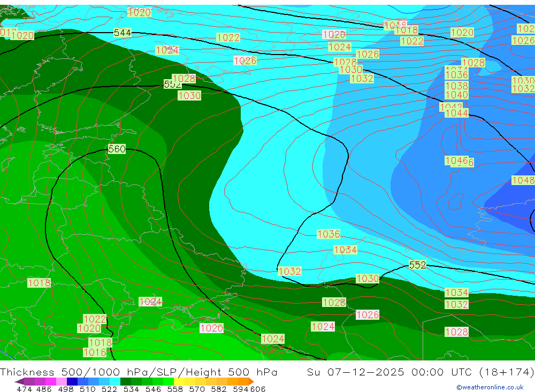Click the yellow legend swatch above 558
The width and height of the screenshot is (535, 392).
click(x=179, y=381)
